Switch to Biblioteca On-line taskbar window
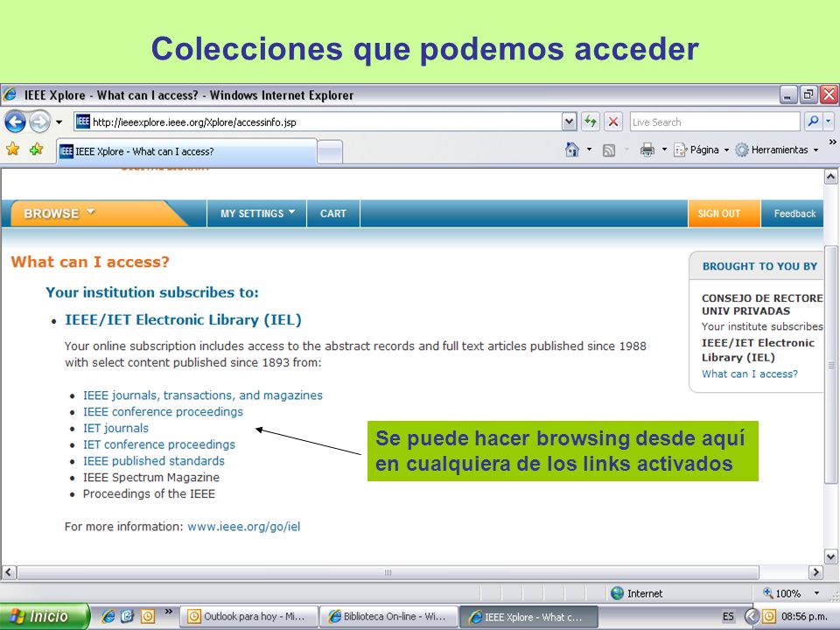 click(x=388, y=617)
